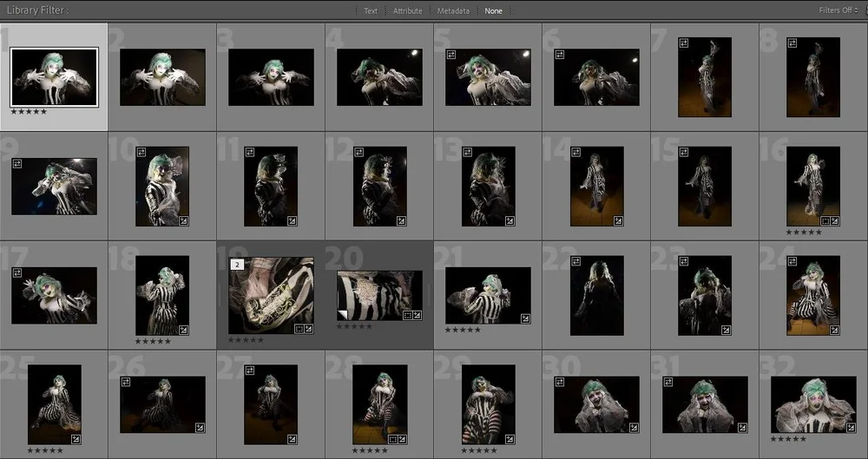Click the metadata changed badge on photo 7
The image size is (868, 459).
click(x=684, y=43)
